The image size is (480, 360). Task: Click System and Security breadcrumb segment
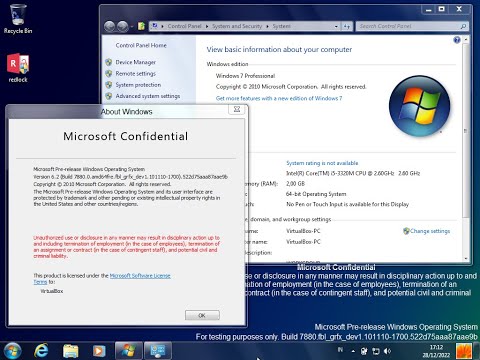[237, 26]
